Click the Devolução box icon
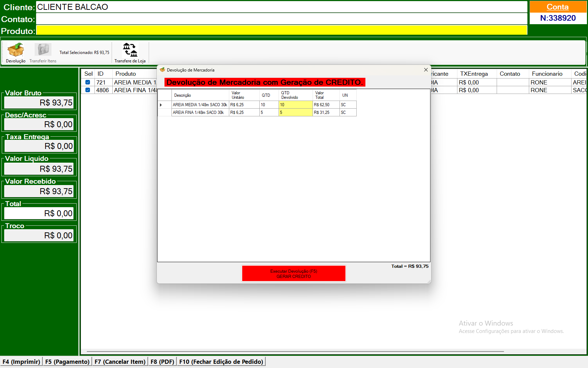 coord(16,50)
